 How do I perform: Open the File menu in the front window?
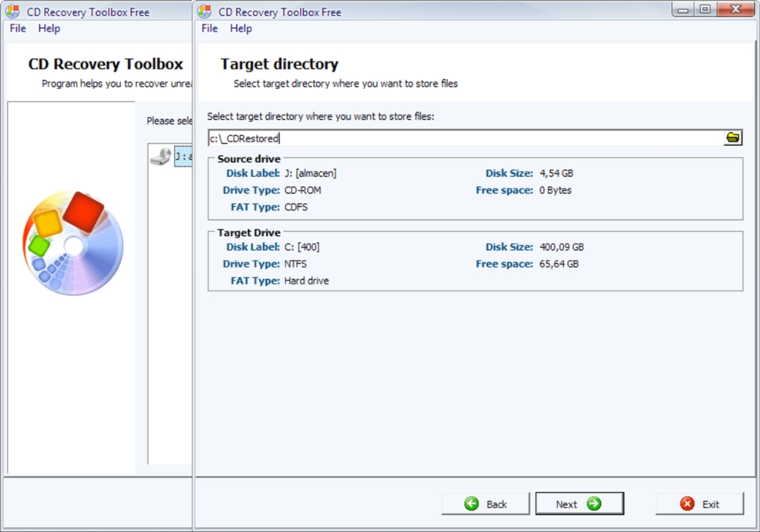pos(210,29)
